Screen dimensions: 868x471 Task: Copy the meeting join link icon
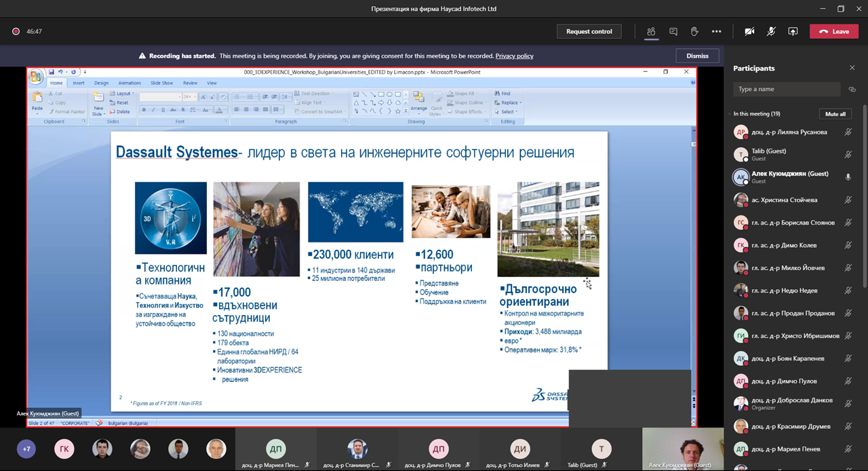[x=852, y=89]
